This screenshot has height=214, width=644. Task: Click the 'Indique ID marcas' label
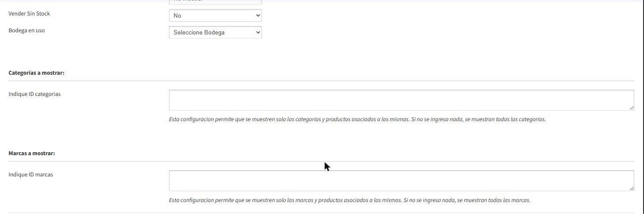coord(30,175)
